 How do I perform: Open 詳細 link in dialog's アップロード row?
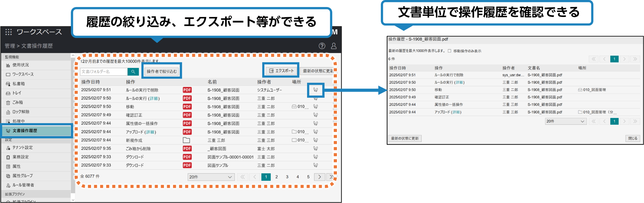[x=456, y=112]
